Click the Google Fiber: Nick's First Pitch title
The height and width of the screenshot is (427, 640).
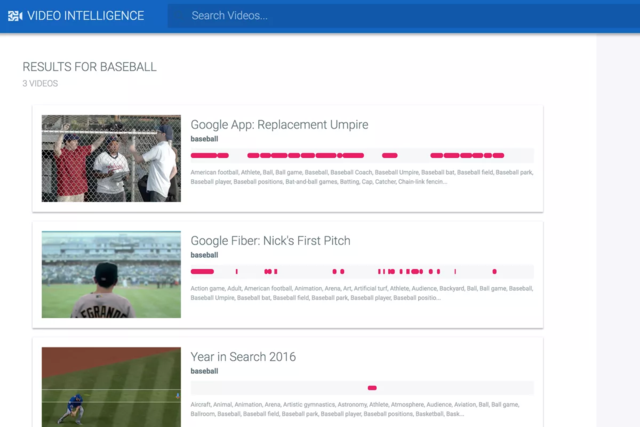[270, 241]
